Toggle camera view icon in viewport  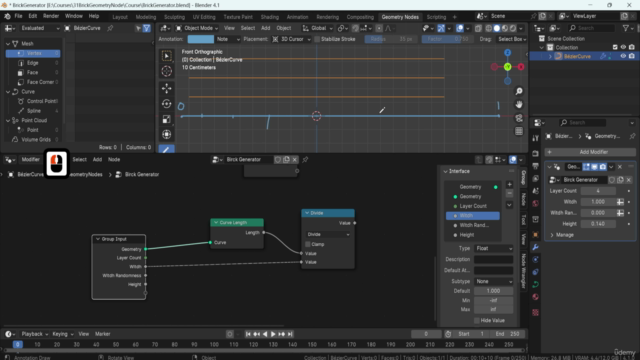pos(519,118)
